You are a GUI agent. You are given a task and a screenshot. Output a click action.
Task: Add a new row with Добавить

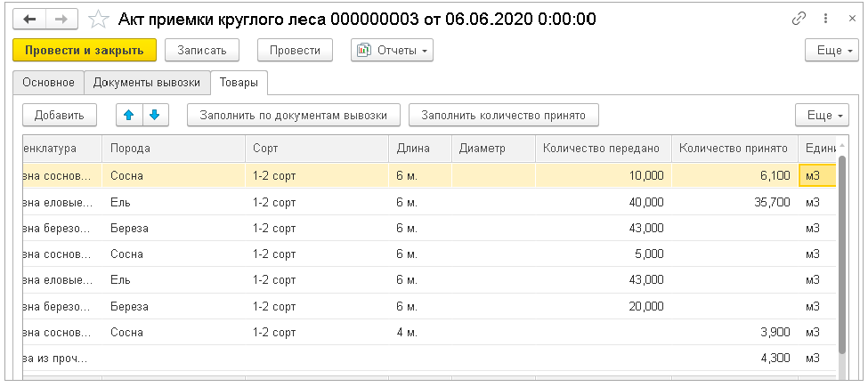coord(59,115)
